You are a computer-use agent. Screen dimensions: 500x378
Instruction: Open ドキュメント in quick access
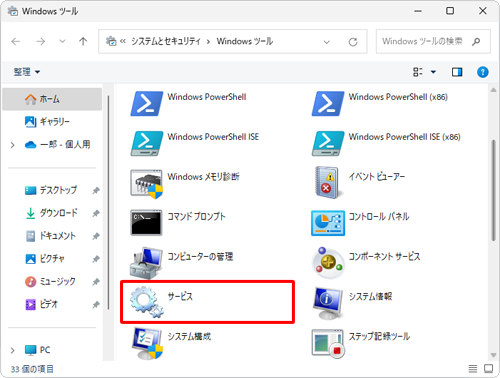coord(52,236)
